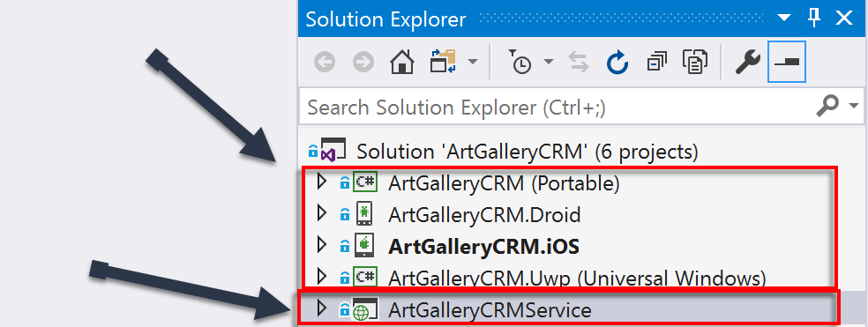Select the bold ArtGalleryCRM.iOS startup project
The height and width of the screenshot is (327, 868).
pyautogui.click(x=483, y=246)
